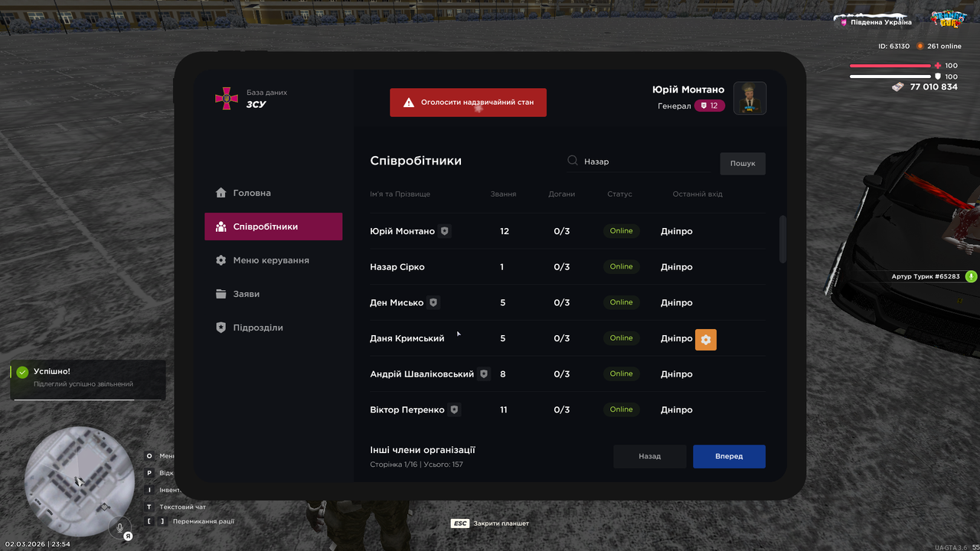The width and height of the screenshot is (980, 551).
Task: Click the Інші члени організації heading
Action: [423, 450]
